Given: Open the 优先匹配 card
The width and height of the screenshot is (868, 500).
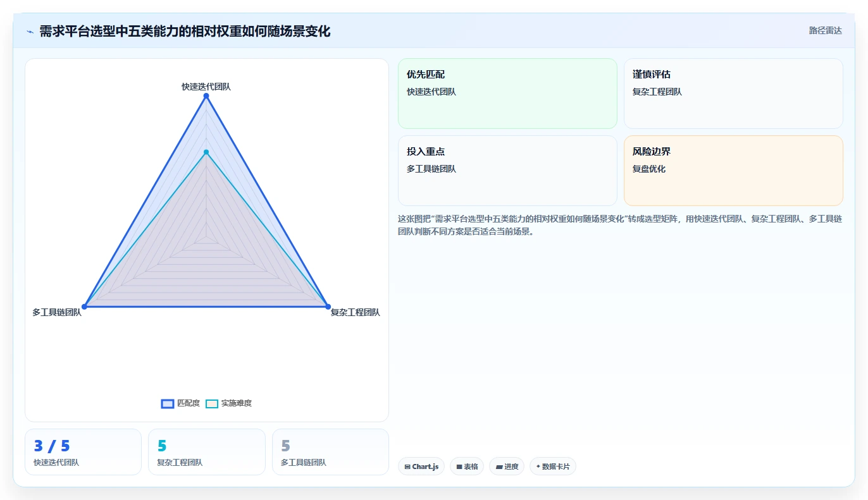Looking at the screenshot, I should point(507,94).
